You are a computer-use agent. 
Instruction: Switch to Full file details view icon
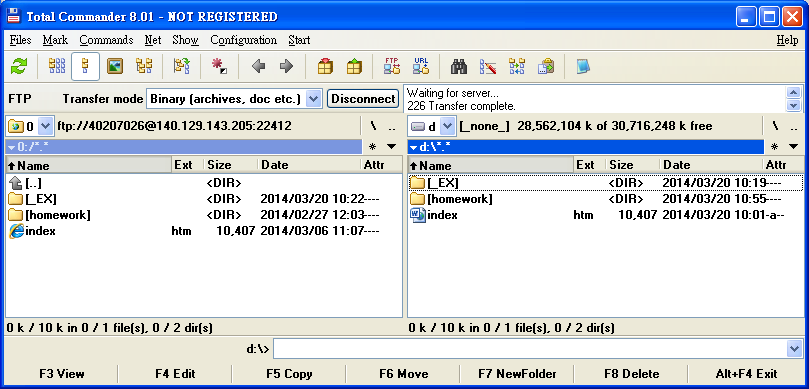coord(86,66)
